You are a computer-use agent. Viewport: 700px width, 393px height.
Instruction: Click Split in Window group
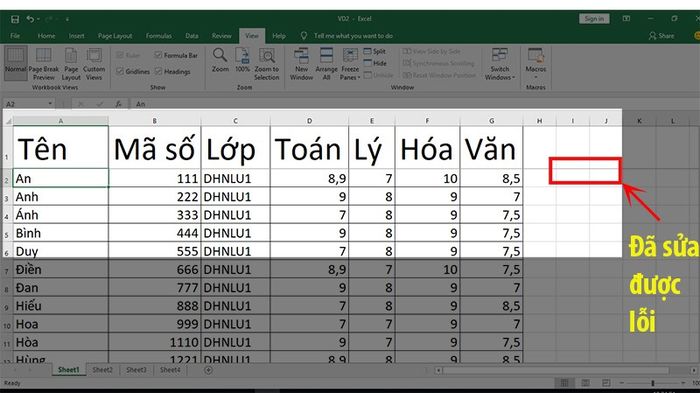point(375,51)
